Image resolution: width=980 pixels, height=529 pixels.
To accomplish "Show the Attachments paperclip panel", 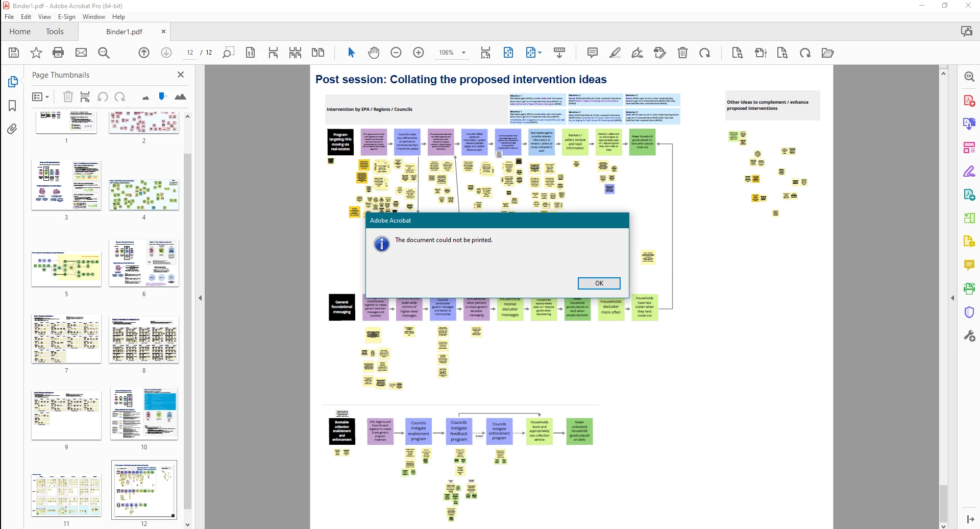I will point(13,129).
